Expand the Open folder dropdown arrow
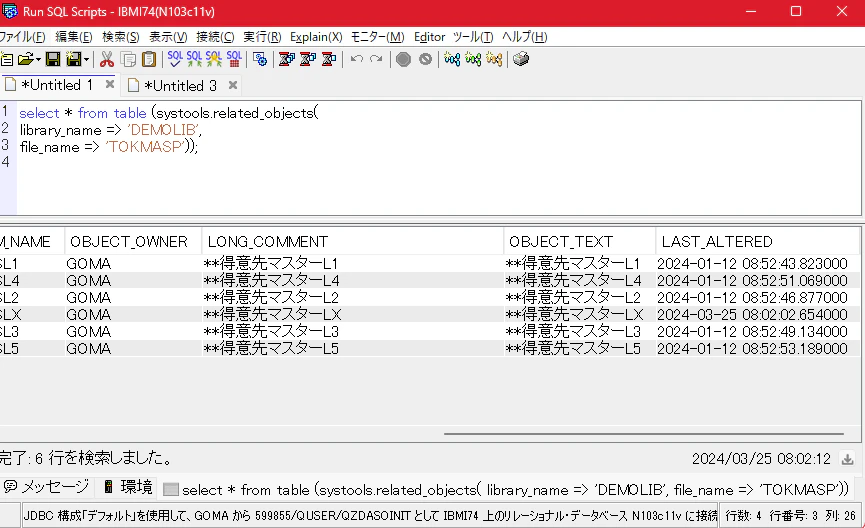Image resolution: width=865 pixels, height=528 pixels. tap(38, 60)
